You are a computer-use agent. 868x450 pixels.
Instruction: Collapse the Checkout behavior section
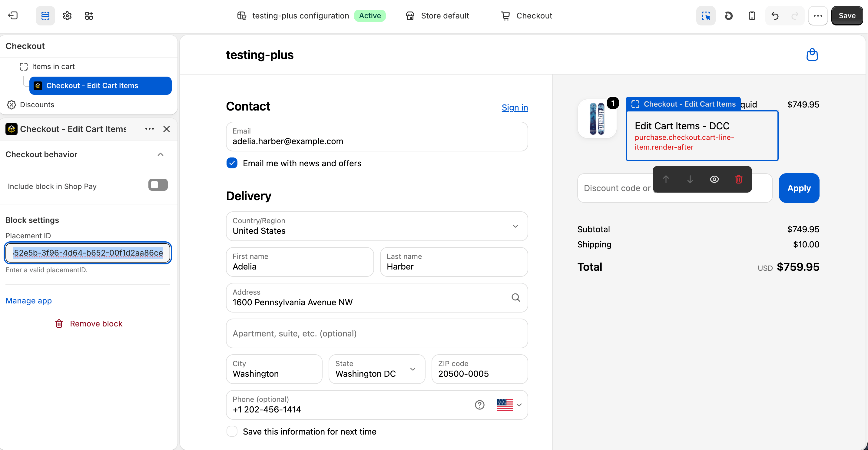161,154
